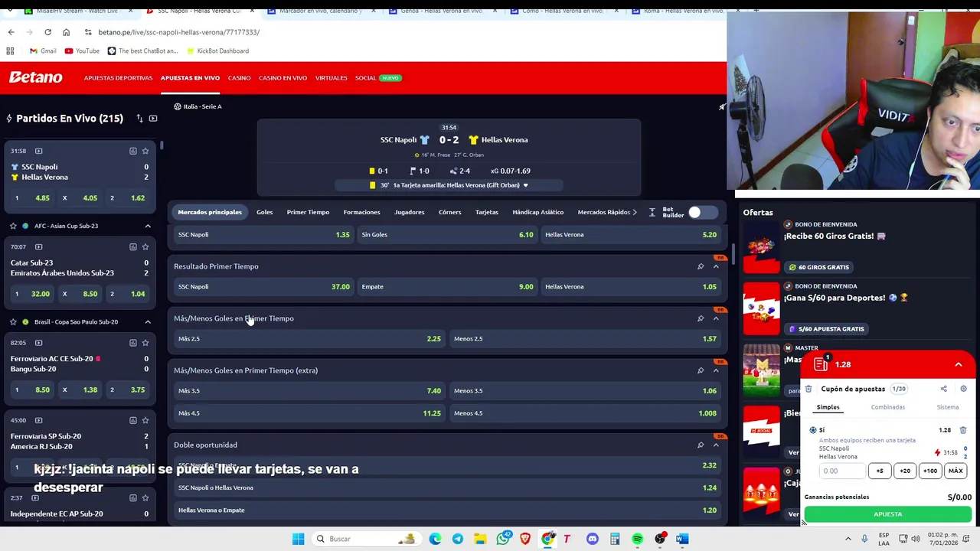Collapse the Doble oportunidad market
Image resolution: width=980 pixels, height=551 pixels.
click(716, 445)
